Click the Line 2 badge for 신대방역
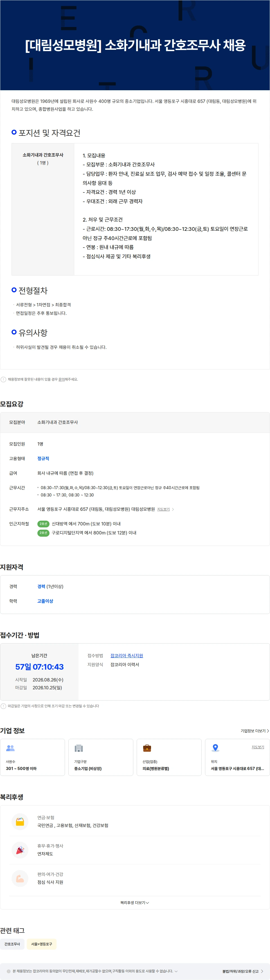Image resolution: width=270 pixels, height=980 pixels. point(43,524)
